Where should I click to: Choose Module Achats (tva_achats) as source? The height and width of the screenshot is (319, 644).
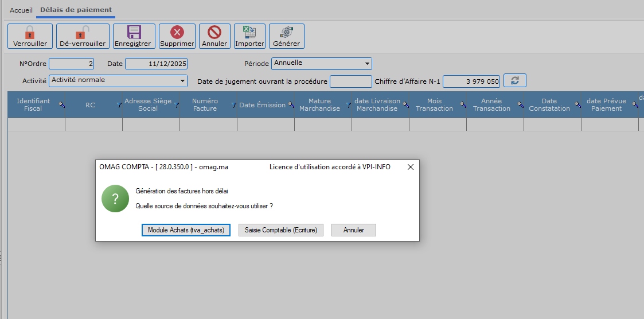click(185, 230)
